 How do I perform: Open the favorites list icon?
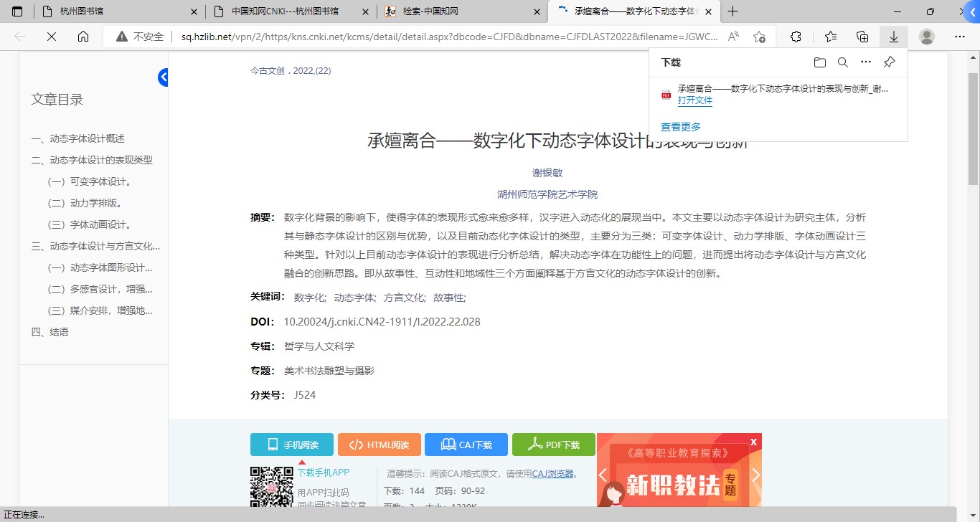(x=831, y=37)
